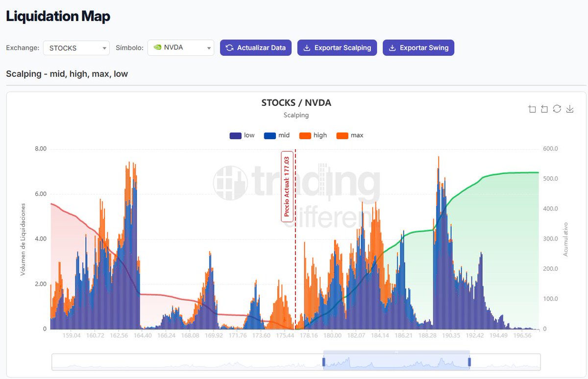Click x-axis label 194.49
Image resolution: width=588 pixels, height=379 pixels.
click(x=498, y=335)
